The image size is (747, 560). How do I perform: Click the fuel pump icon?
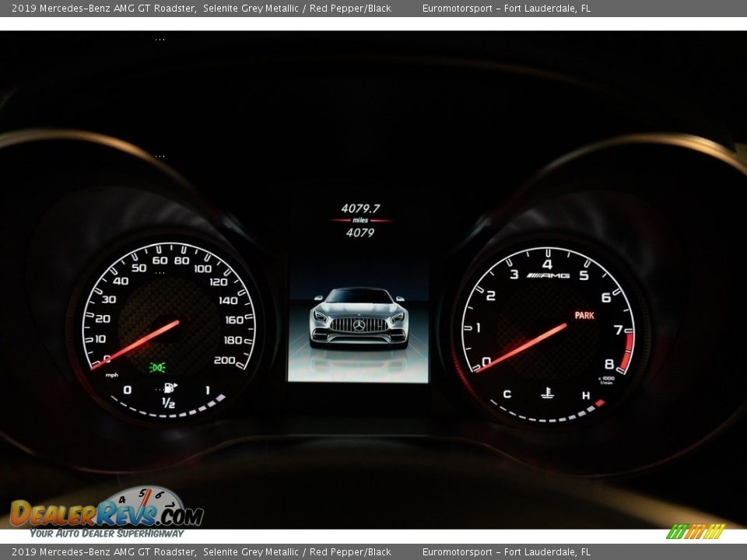tap(170, 387)
